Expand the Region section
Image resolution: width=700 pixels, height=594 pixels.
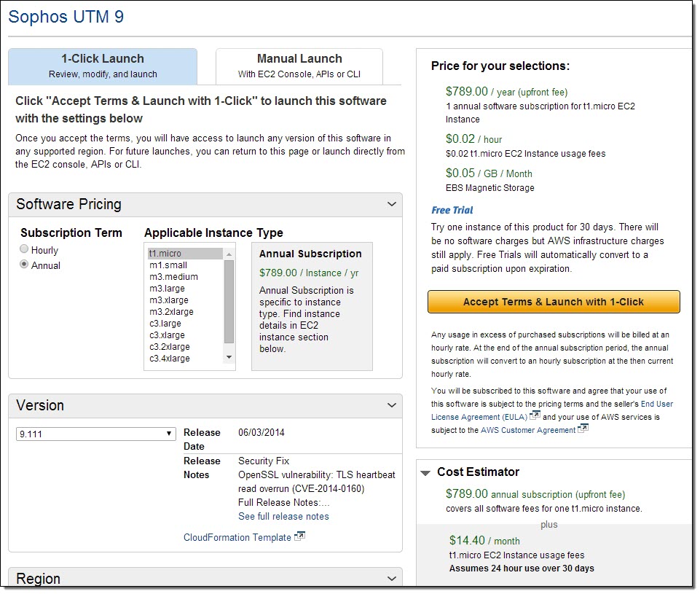coord(393,579)
